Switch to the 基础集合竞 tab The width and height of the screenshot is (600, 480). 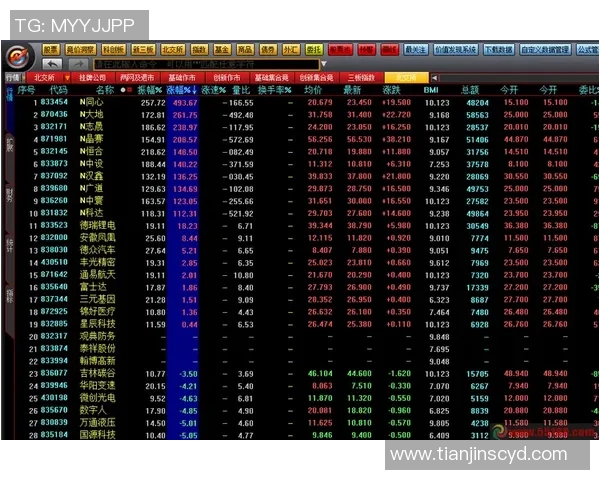pos(271,78)
